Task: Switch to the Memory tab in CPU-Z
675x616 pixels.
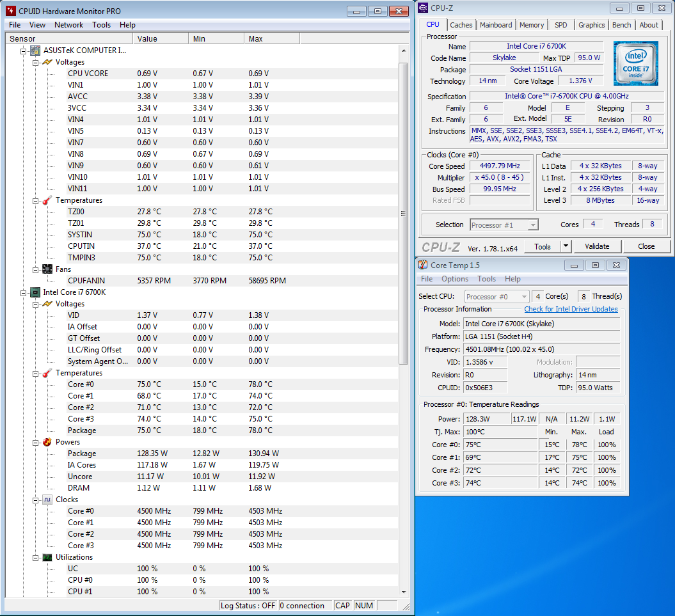Action: coord(532,25)
